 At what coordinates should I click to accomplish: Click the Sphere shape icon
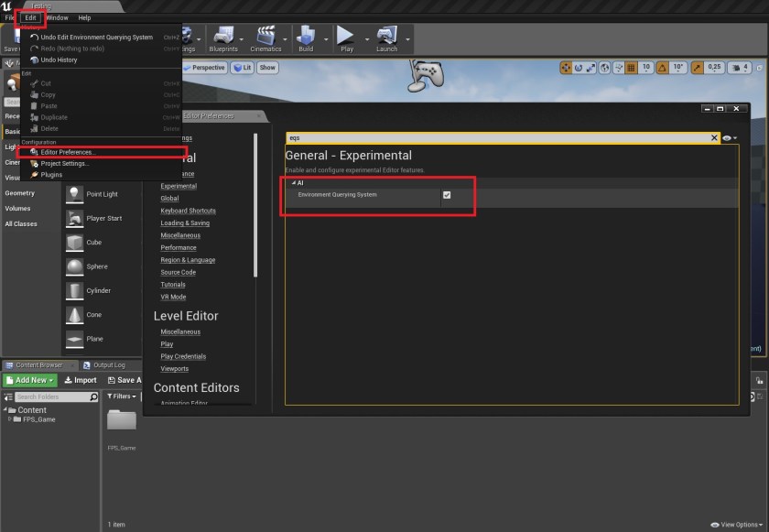point(74,266)
